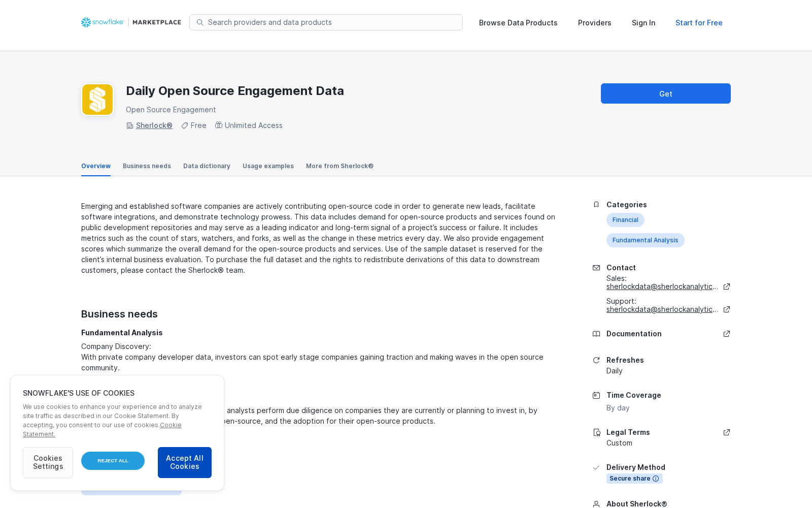The width and height of the screenshot is (812, 508).
Task: Open the Data dictionary tab
Action: (207, 166)
